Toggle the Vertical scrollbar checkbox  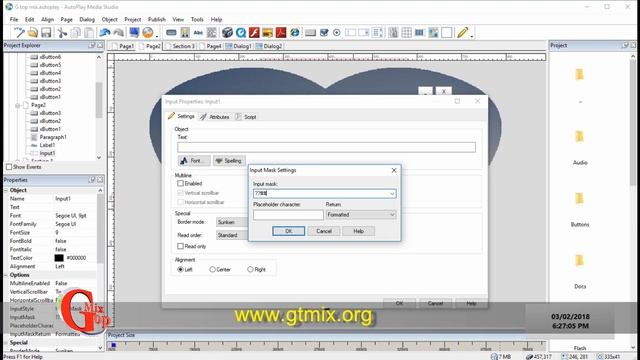[x=180, y=193]
